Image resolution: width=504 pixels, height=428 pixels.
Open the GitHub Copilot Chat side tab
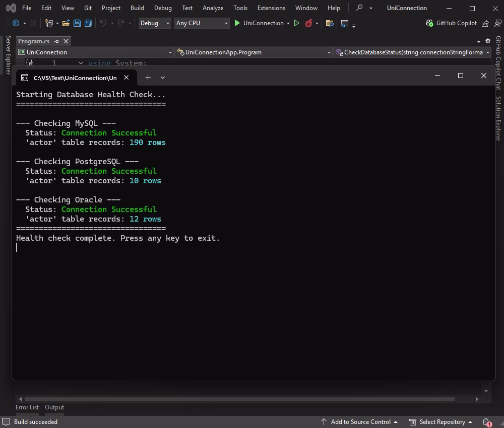point(498,63)
